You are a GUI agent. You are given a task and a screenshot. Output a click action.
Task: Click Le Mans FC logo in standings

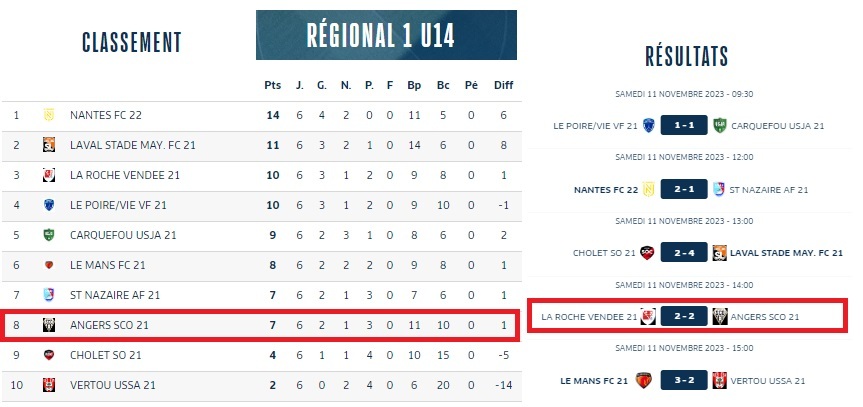click(47, 265)
